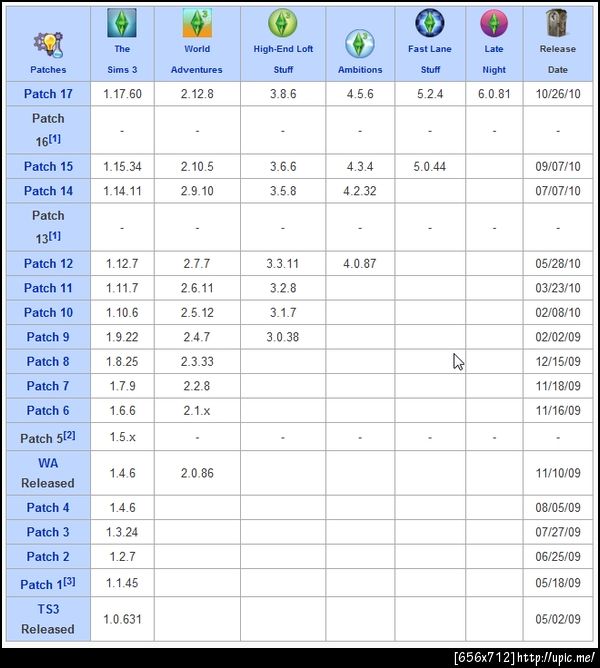Open the Patch 17 link
The height and width of the screenshot is (668, 600).
coord(48,94)
